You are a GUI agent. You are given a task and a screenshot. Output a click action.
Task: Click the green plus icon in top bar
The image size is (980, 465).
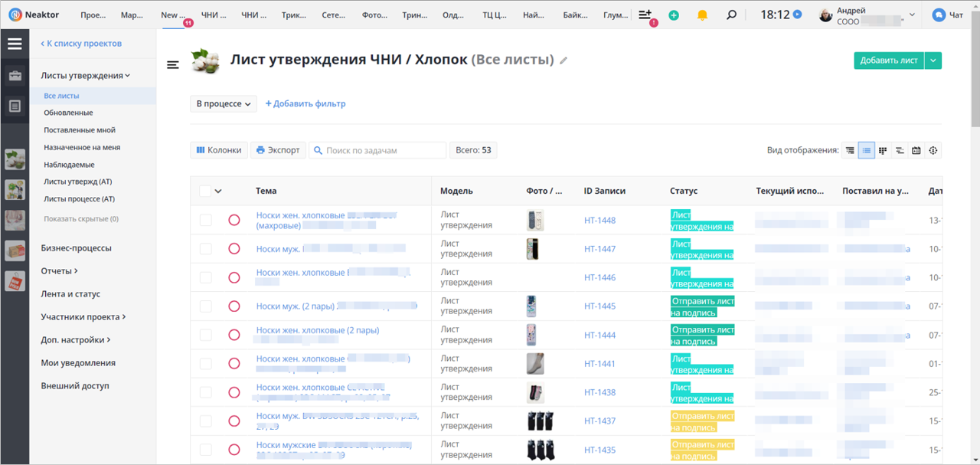[673, 15]
